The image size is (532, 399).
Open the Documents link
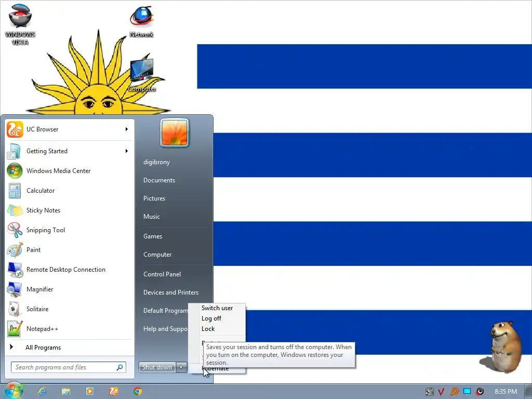pos(159,180)
